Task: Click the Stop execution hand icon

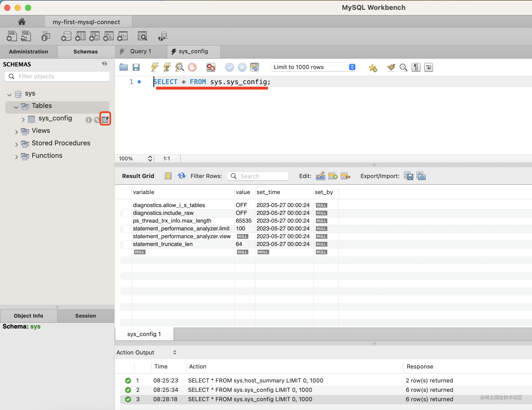Action: point(192,67)
